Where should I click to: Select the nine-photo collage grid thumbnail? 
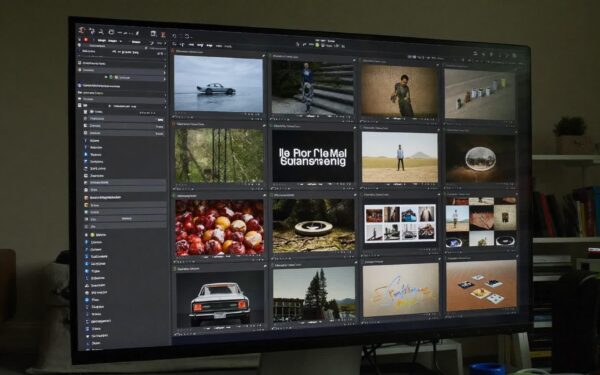click(x=481, y=222)
